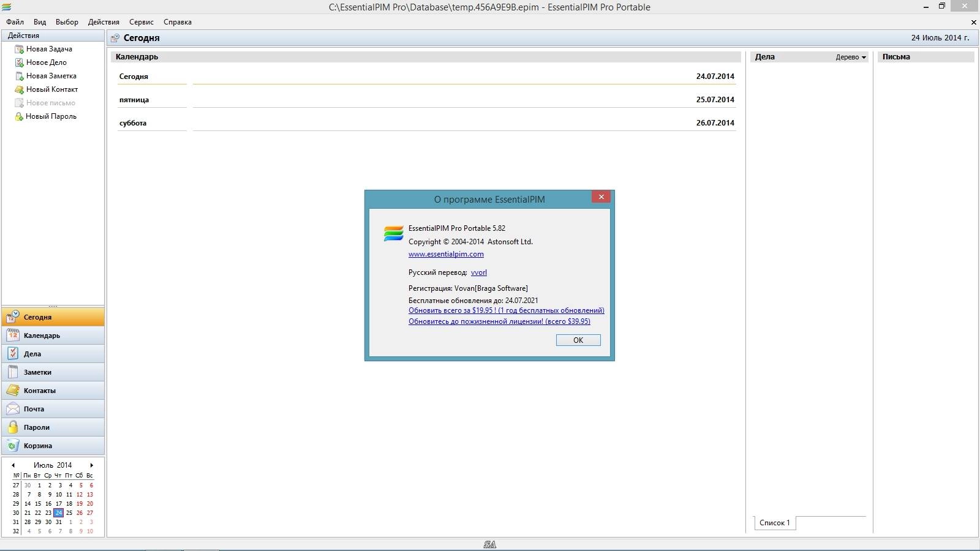Click the Почта envelope icon
Screen dimensions: 980x551
tap(13, 408)
